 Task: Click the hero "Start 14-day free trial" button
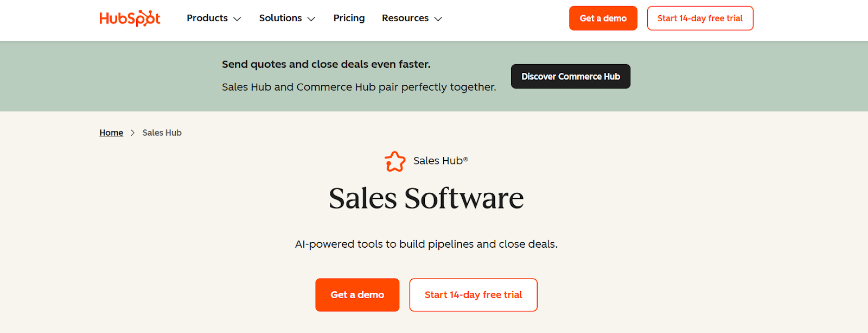tap(473, 294)
